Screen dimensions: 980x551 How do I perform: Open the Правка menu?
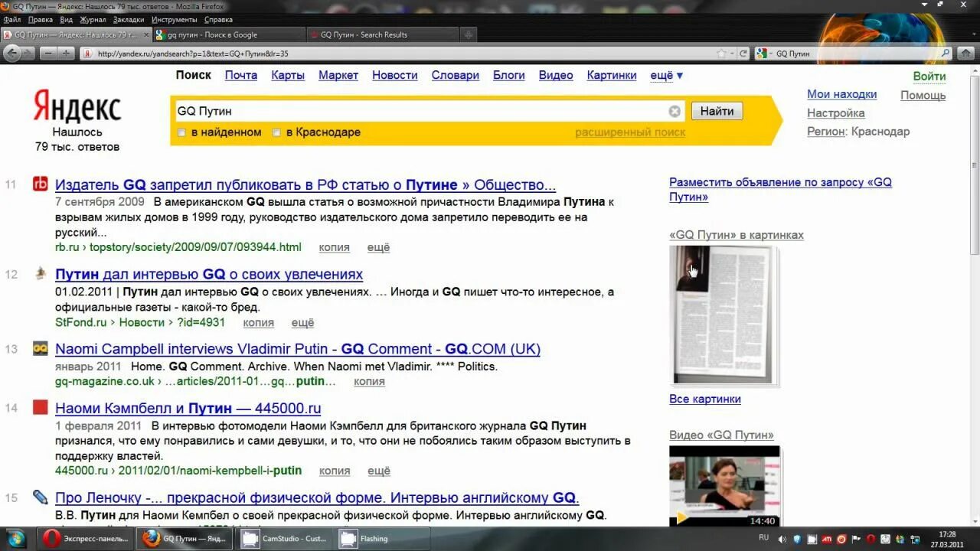coord(40,19)
